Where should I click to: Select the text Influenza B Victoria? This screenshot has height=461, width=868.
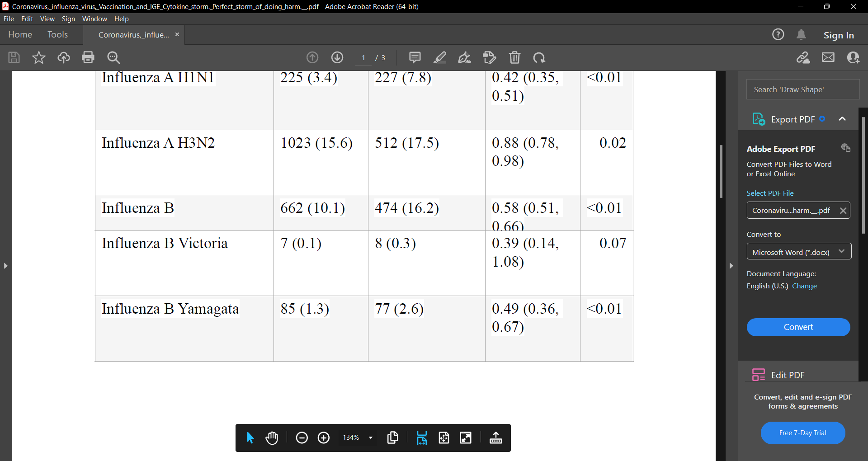(x=165, y=243)
